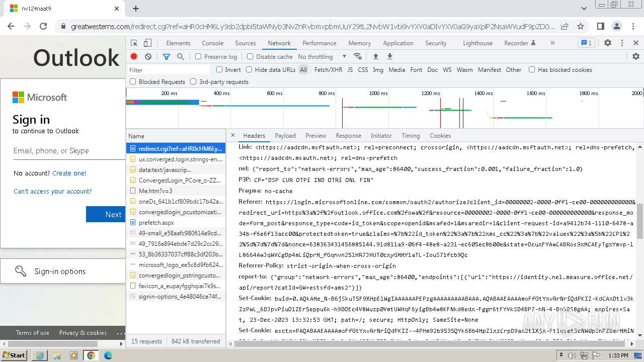The image size is (644, 362).
Task: Open the Windows Start menu
Action: click(14, 355)
